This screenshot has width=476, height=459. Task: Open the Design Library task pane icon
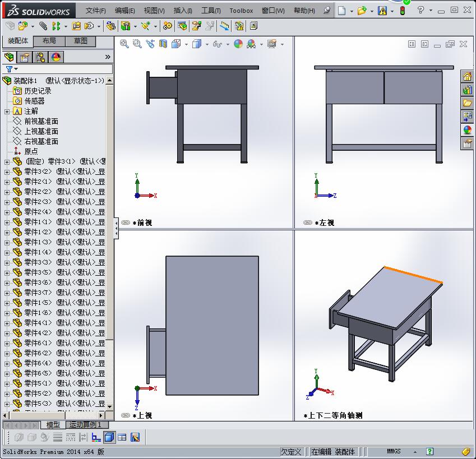468,90
